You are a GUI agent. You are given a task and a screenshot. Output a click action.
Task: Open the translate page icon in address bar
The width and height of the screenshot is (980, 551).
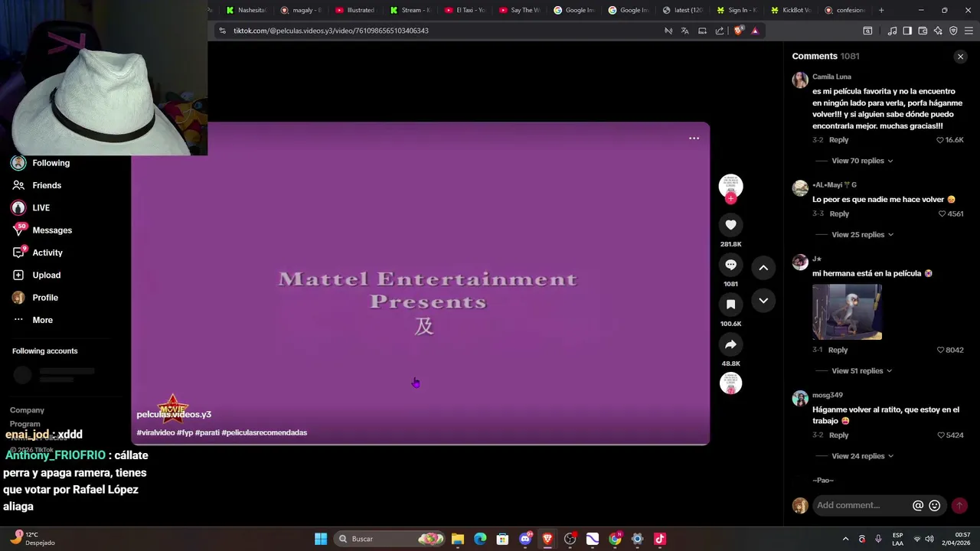click(684, 31)
